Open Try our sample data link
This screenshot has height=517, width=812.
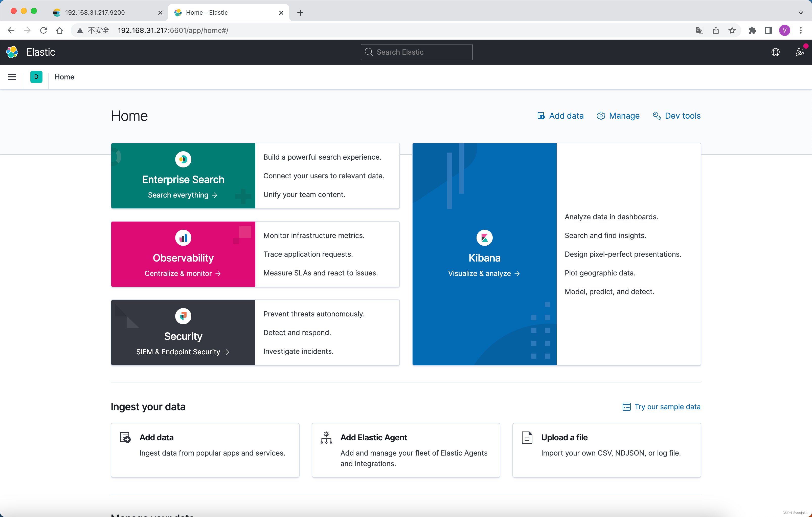click(661, 407)
